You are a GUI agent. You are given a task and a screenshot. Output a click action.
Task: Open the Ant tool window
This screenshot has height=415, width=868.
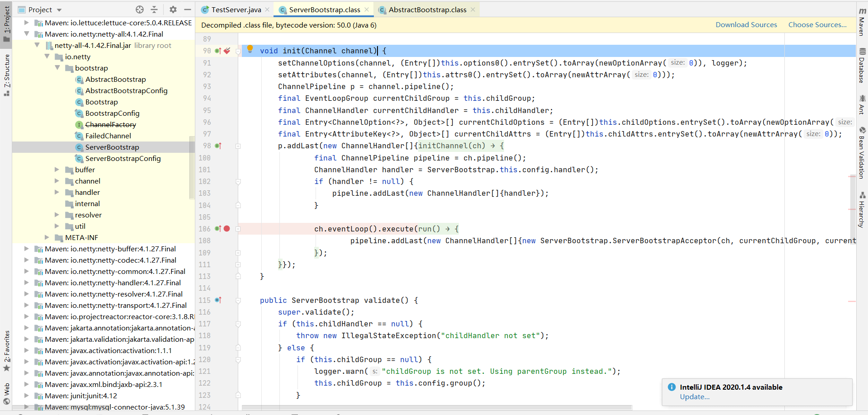pos(862,104)
